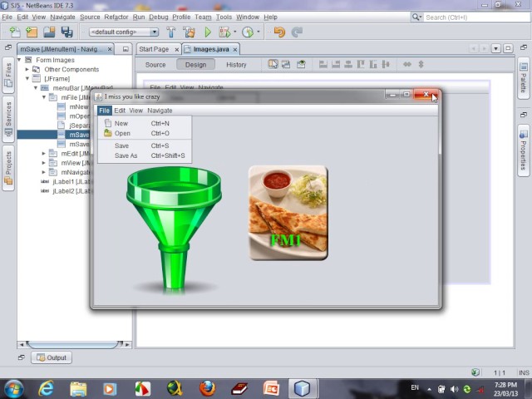Select jLabel1 in the Navigator tree

67,181
